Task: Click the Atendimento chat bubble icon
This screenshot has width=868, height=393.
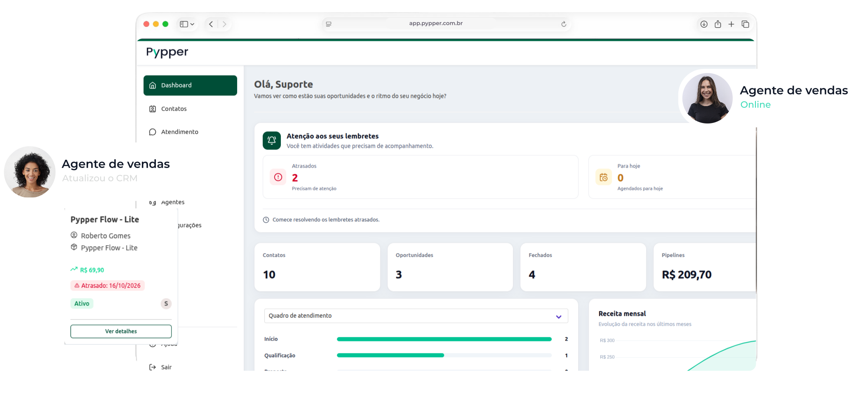Action: 153,132
